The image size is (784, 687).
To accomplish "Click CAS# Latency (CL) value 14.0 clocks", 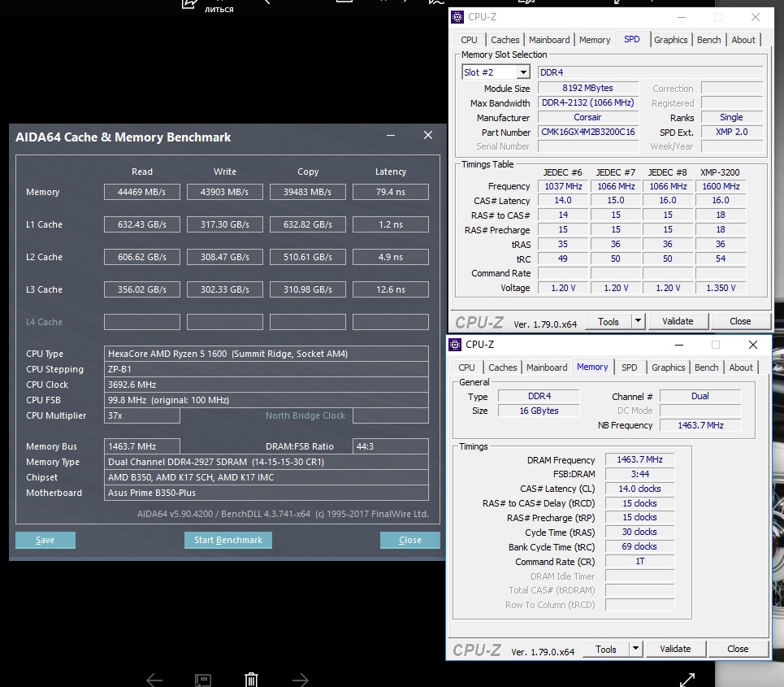I will click(x=639, y=489).
